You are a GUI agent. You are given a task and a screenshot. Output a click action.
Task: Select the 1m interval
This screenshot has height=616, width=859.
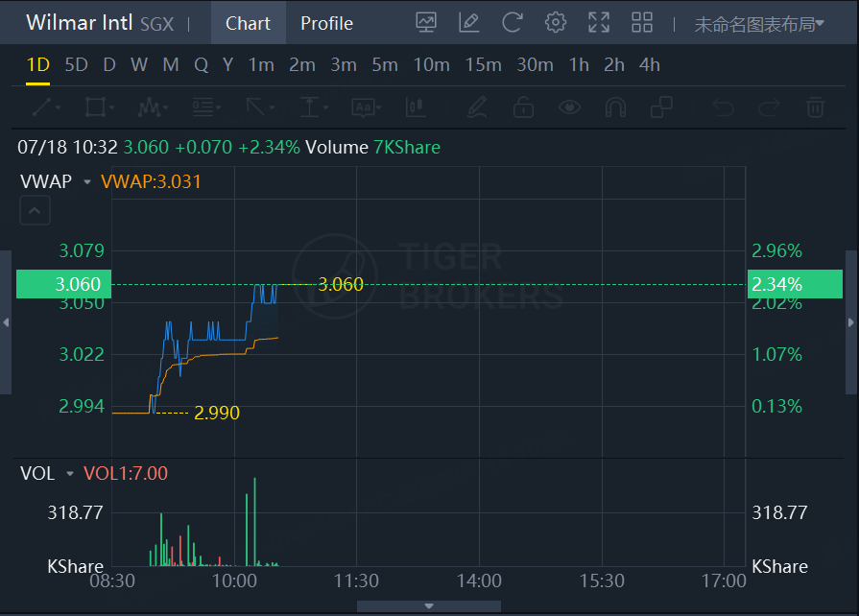click(x=261, y=65)
